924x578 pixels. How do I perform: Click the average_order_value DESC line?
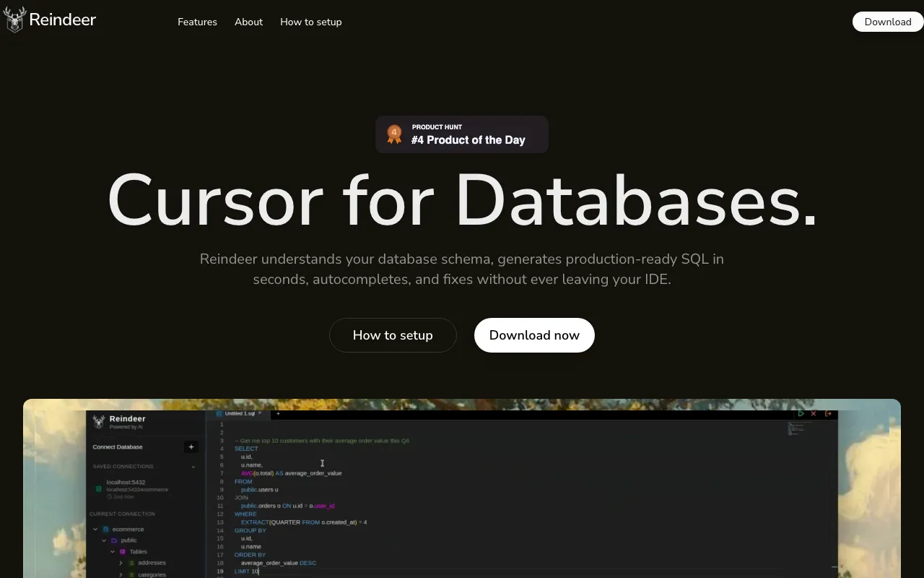click(279, 563)
